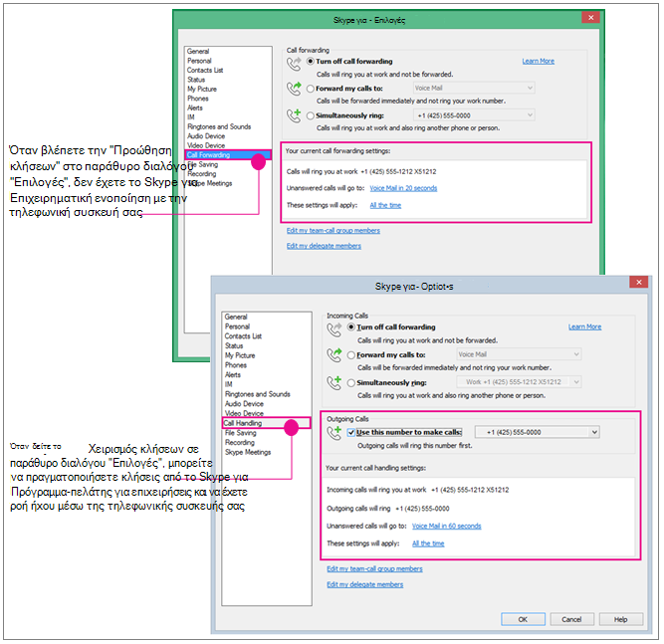
Task: Open Edit my delegate members in the Options window
Action: coord(364,584)
